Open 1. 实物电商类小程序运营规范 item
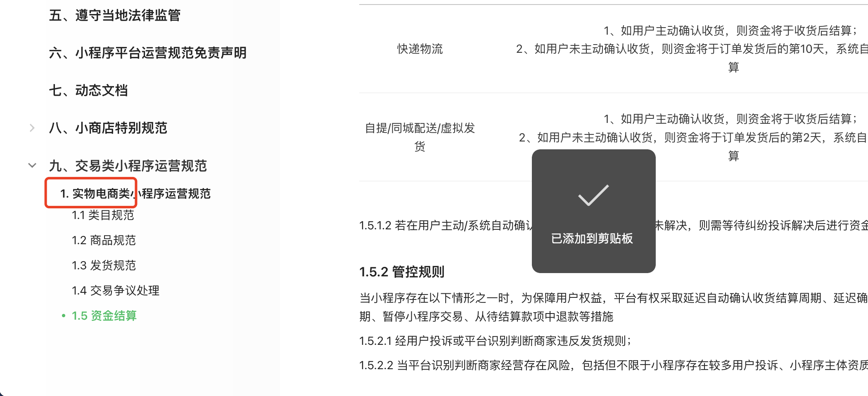The image size is (868, 396). click(x=135, y=193)
